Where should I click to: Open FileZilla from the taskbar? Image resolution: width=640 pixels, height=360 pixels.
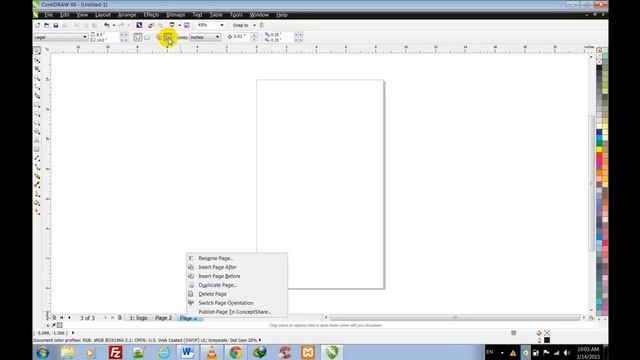[x=116, y=352]
